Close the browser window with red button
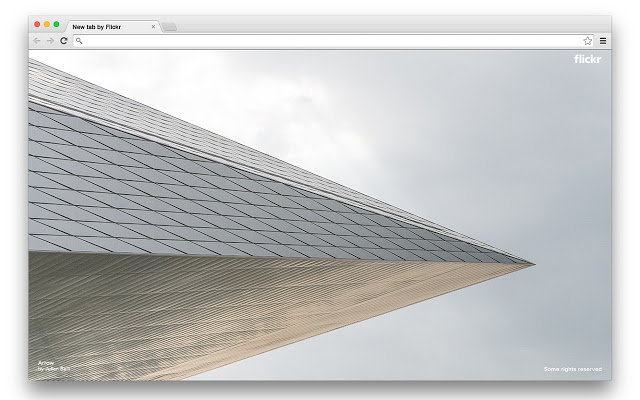 tap(37, 24)
